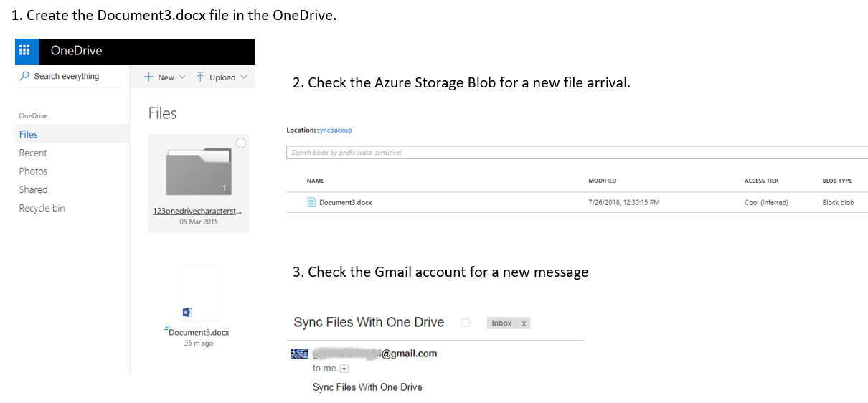Click the OneDrive label above the sidebar

(33, 115)
